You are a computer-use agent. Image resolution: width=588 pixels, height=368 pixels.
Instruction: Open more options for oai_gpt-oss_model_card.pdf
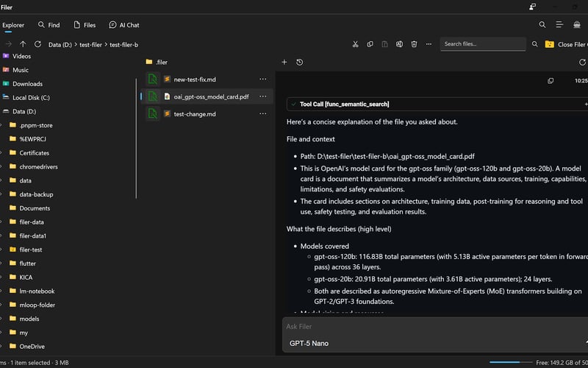pos(263,96)
